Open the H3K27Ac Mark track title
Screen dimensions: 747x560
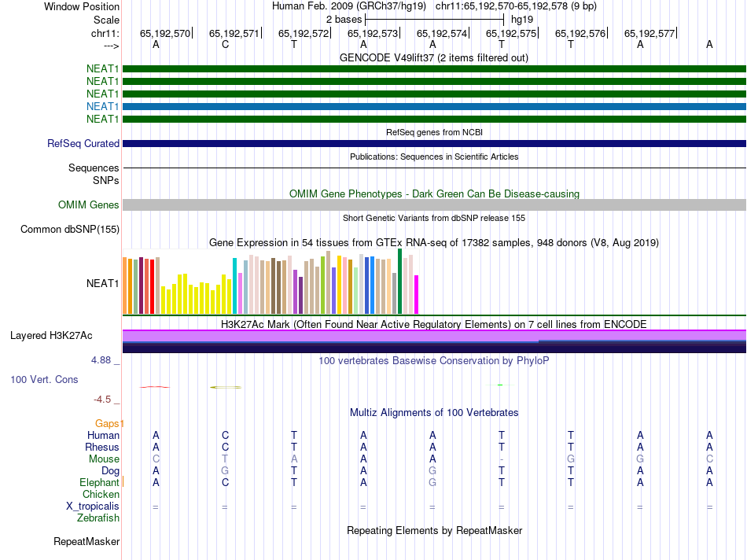[x=433, y=325]
